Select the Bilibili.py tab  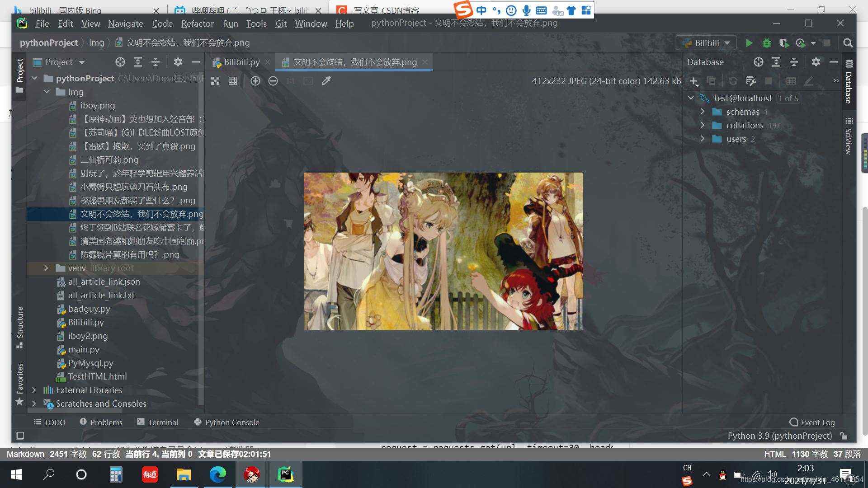[238, 61]
